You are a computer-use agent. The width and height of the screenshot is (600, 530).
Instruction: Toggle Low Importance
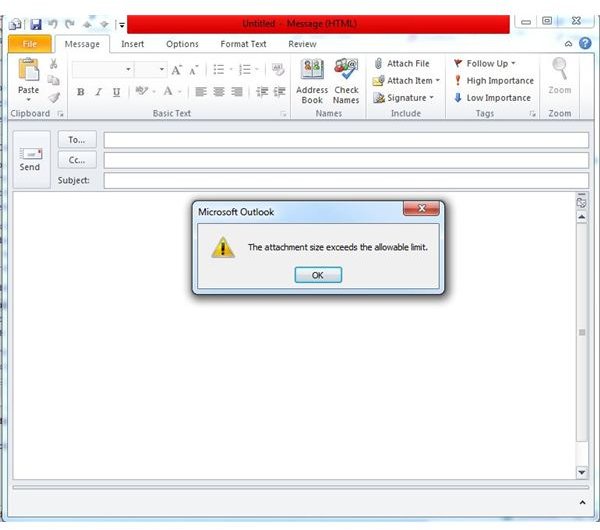point(492,98)
